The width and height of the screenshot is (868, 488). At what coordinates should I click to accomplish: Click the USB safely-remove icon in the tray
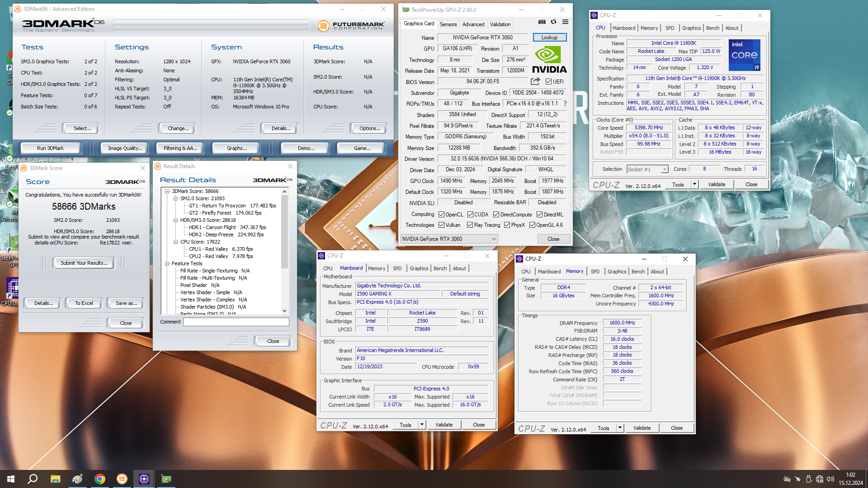[809, 479]
